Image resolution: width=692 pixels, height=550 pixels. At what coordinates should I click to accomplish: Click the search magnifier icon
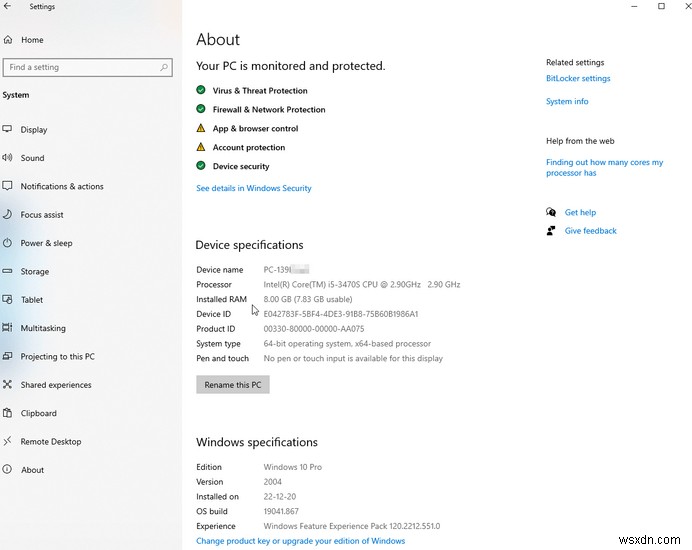(164, 68)
